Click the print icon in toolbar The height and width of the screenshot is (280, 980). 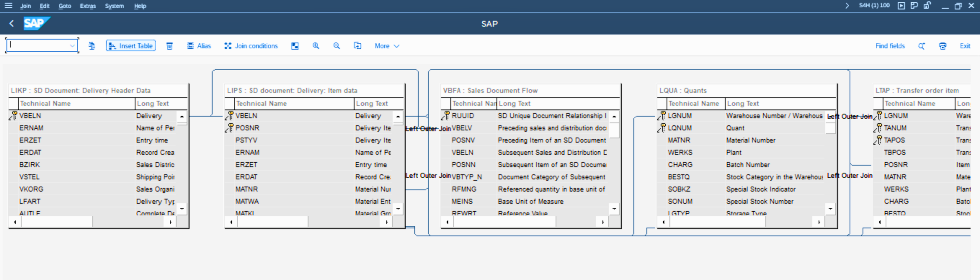942,46
